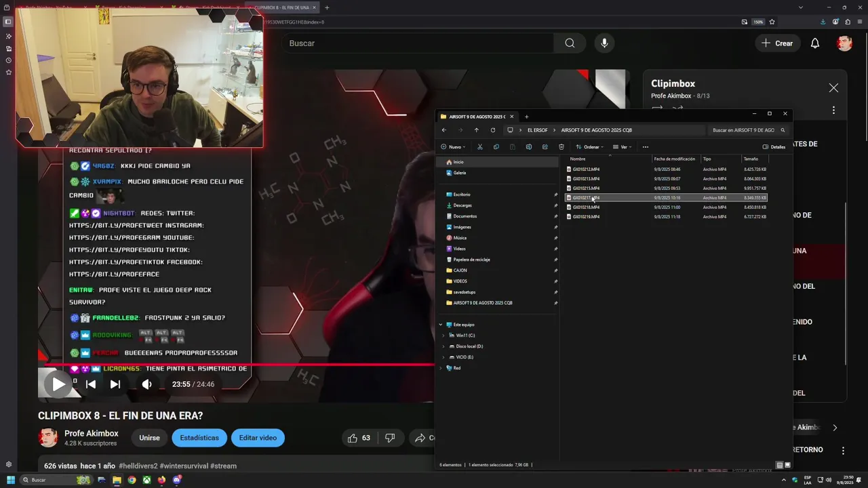Screen dimensions: 868x488
Task: Click EL ERSOF breadcrumb in address bar
Action: click(x=538, y=130)
